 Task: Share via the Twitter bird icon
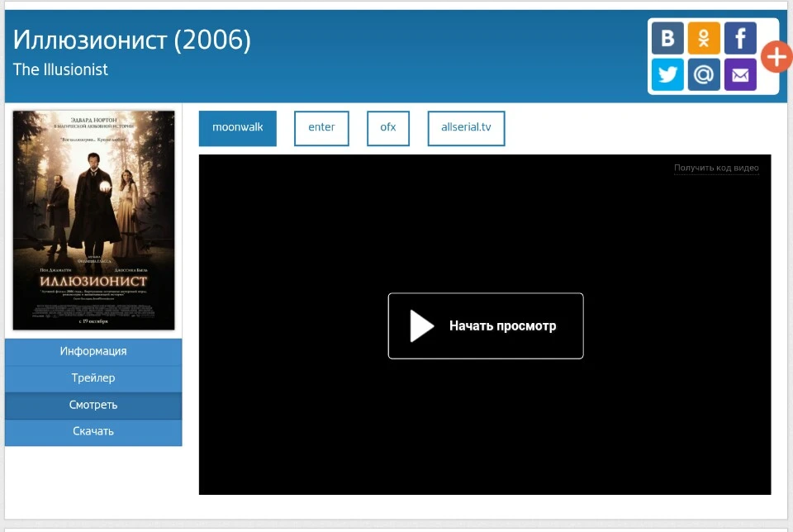[x=667, y=75]
